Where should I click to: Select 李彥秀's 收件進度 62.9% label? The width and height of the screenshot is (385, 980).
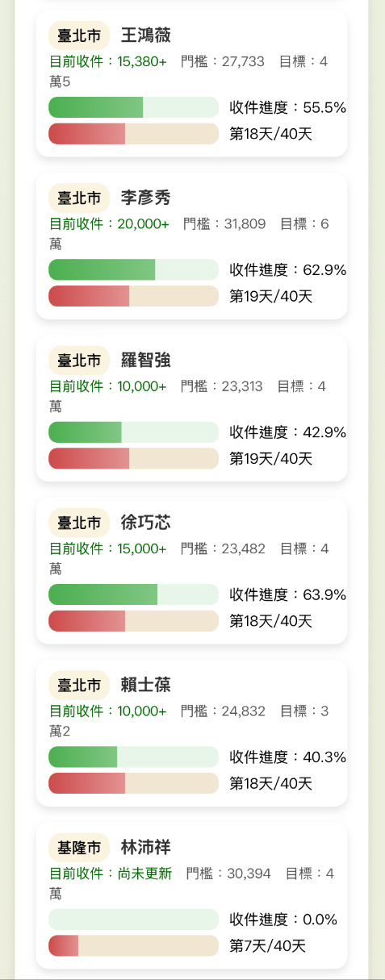pyautogui.click(x=288, y=269)
